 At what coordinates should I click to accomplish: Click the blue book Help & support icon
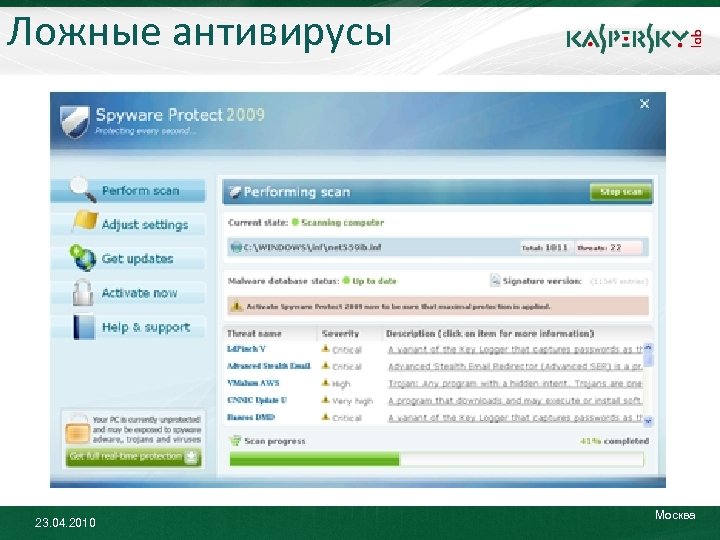tap(84, 326)
